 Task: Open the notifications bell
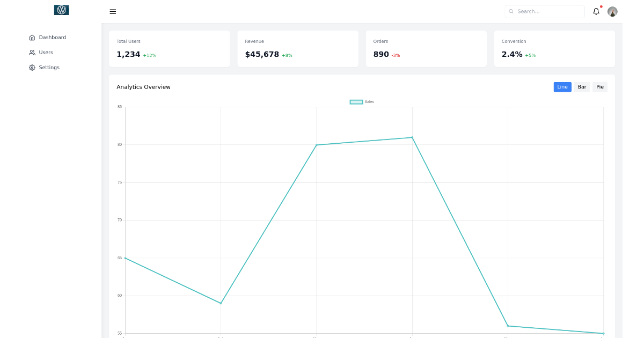point(596,11)
